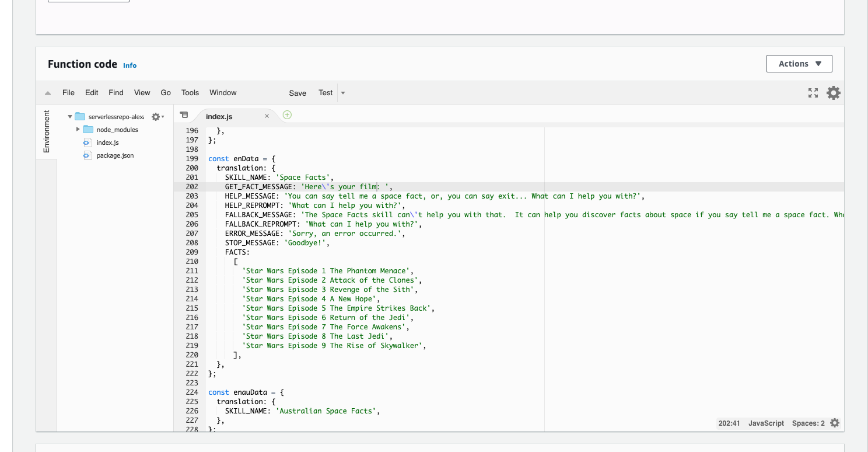Viewport: 868px width, 452px height.
Task: Open the file tree settings gear
Action: point(157,117)
